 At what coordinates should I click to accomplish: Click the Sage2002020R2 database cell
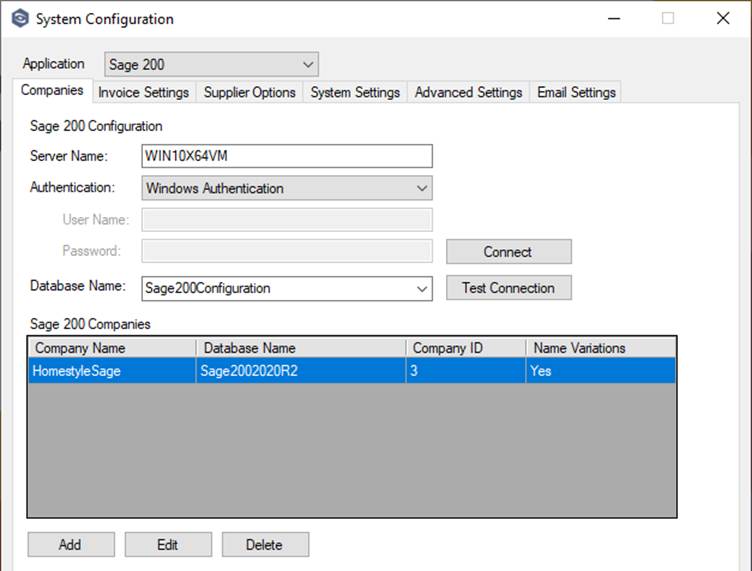coord(301,371)
